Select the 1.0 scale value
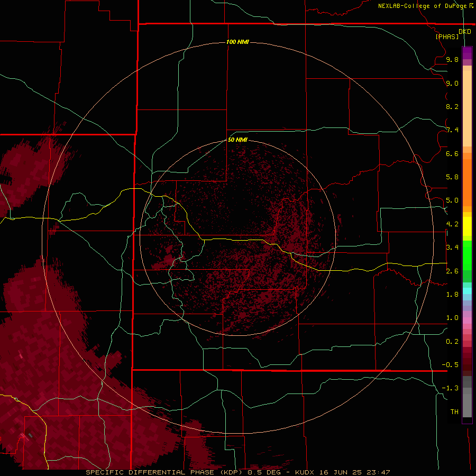The height and width of the screenshot is (476, 476). [452, 318]
